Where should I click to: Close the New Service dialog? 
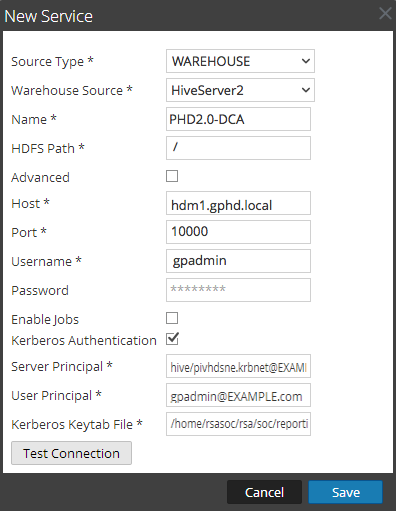click(385, 14)
